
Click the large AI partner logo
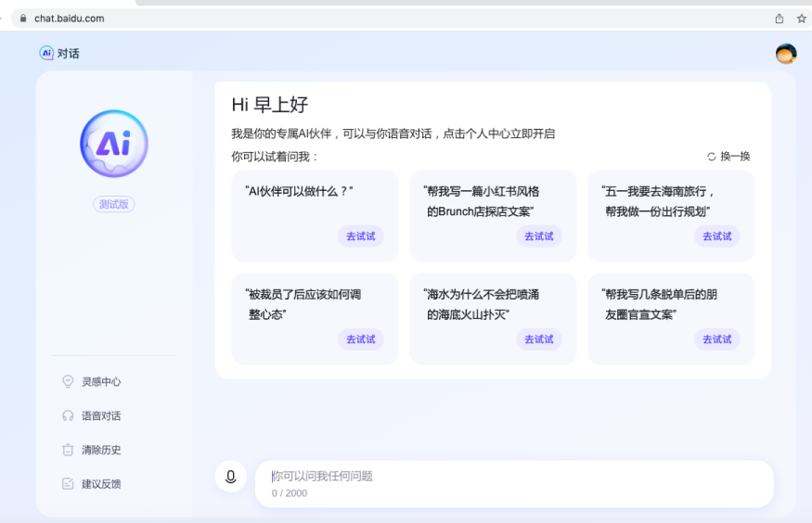click(x=114, y=144)
